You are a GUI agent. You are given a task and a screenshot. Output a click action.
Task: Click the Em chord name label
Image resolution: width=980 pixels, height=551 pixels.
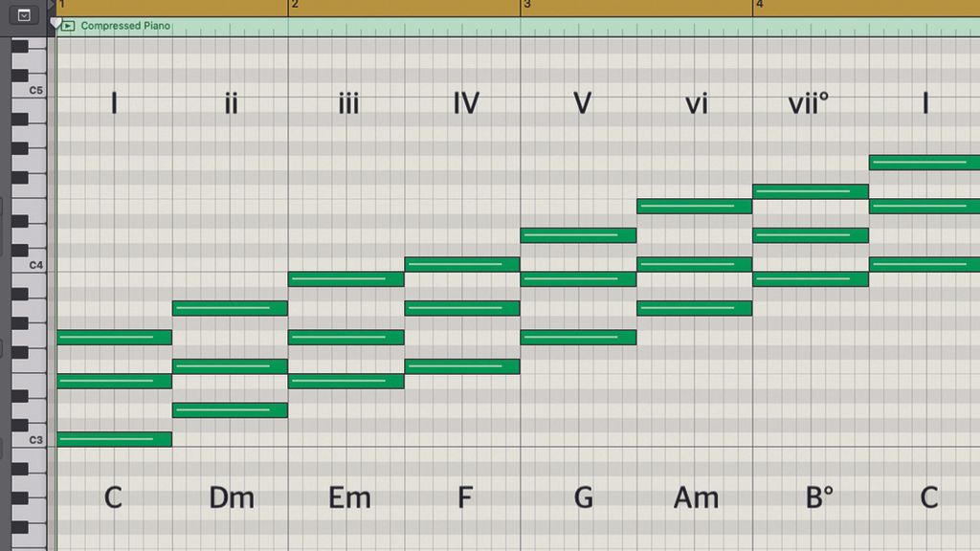351,497
